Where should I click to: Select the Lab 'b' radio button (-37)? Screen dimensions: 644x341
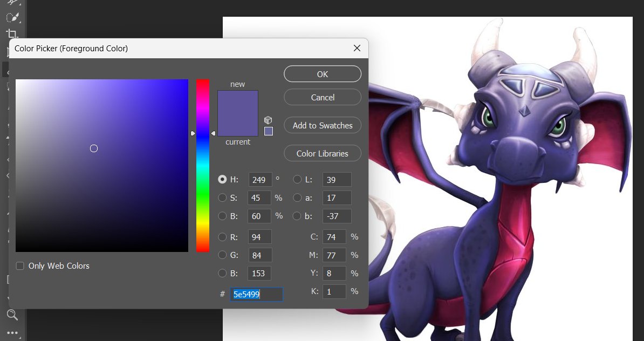297,216
